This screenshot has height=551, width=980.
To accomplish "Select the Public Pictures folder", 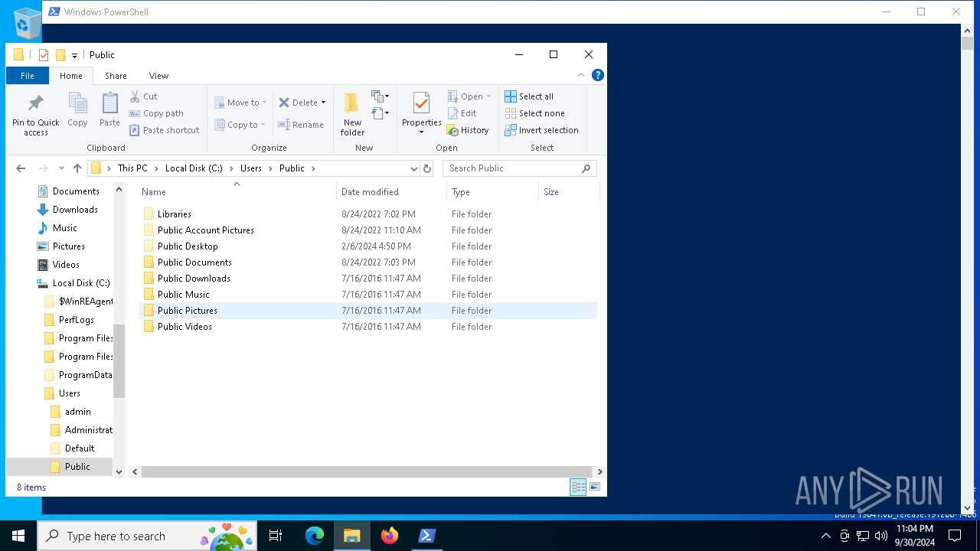I will point(368,311).
